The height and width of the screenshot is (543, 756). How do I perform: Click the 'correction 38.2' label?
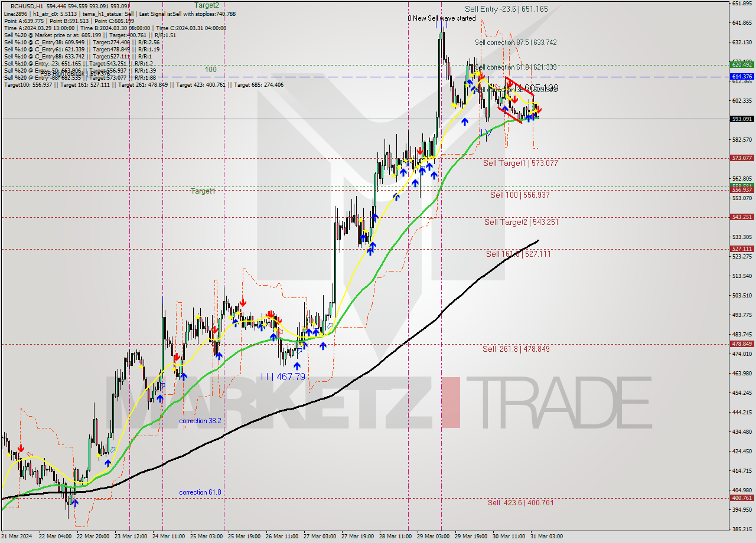tap(200, 421)
